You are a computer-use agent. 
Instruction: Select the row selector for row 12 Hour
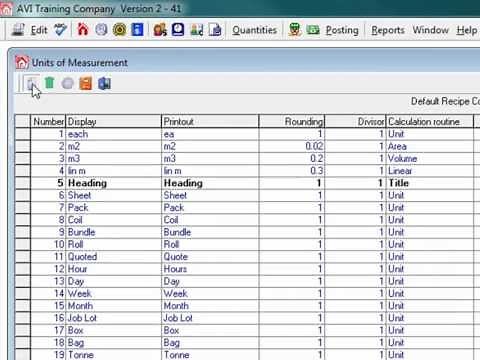tap(23, 269)
